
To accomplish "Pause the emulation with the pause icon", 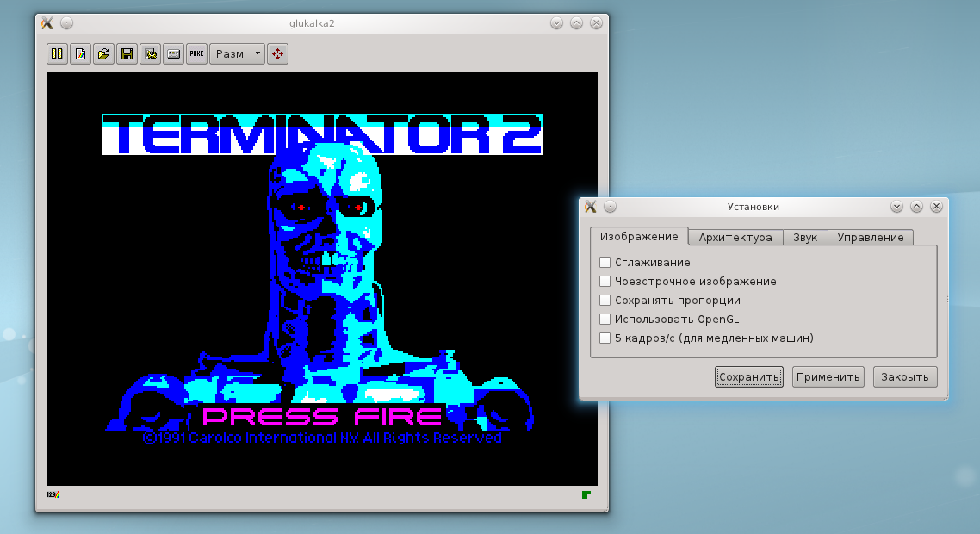I will (x=57, y=53).
